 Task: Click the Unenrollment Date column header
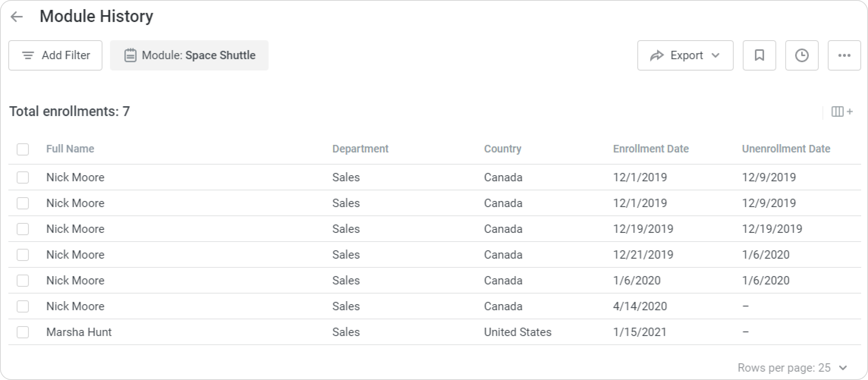tap(786, 149)
